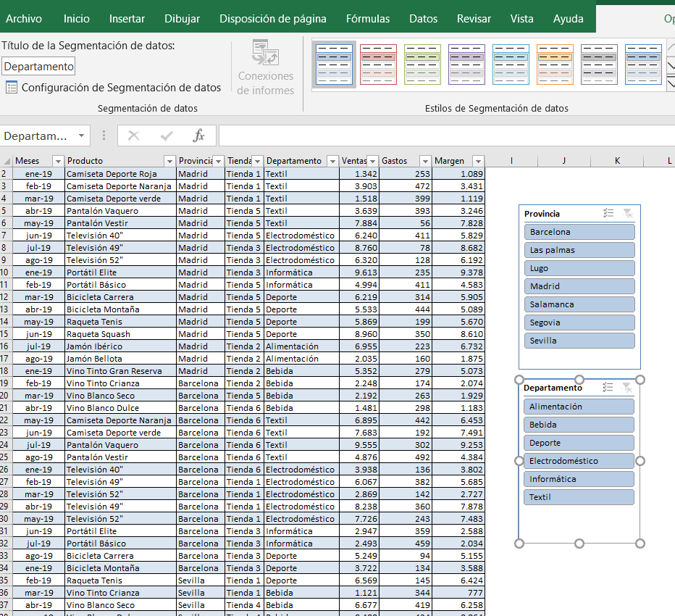
Task: Open Configuración de Segmentación de datos
Action: click(114, 88)
